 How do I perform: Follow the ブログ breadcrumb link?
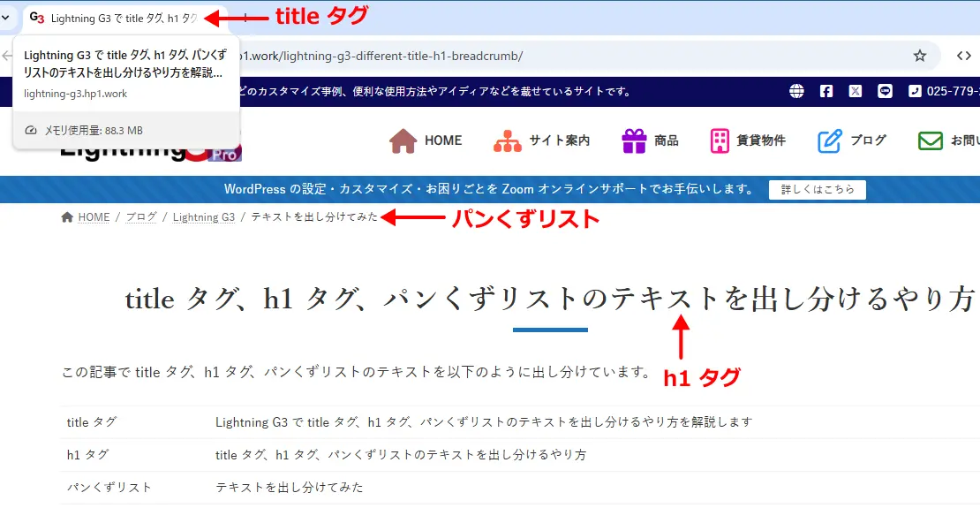pos(141,217)
